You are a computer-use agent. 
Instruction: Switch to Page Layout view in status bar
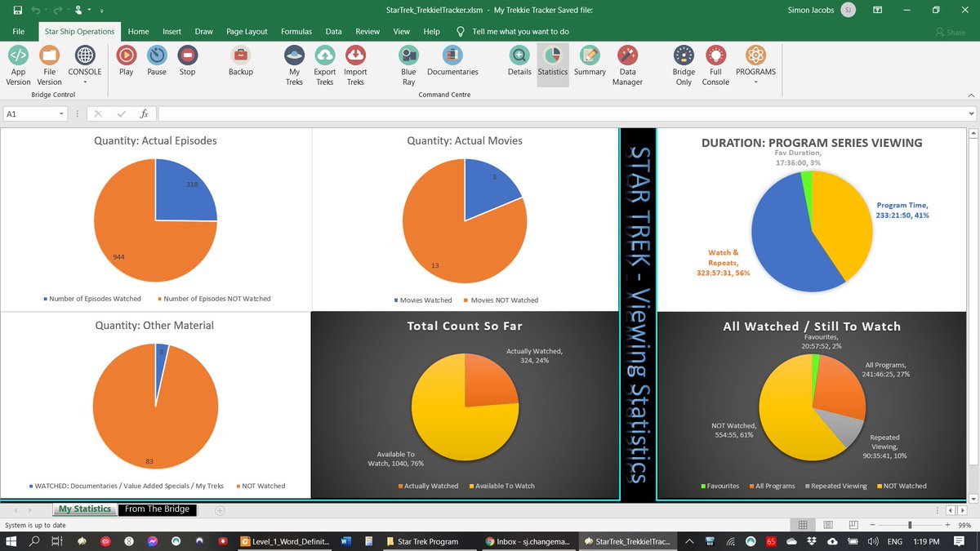click(826, 525)
